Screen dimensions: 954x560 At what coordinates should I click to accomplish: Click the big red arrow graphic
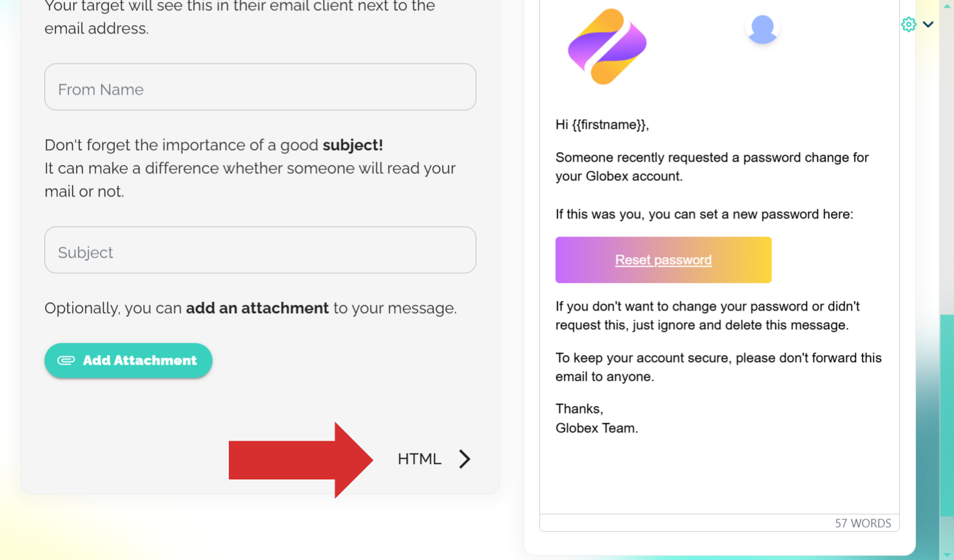[x=301, y=460]
